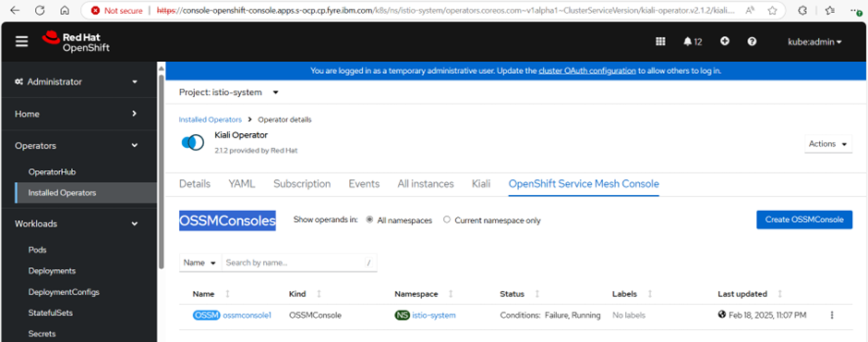Sort by Status column sort icon

tap(537, 294)
